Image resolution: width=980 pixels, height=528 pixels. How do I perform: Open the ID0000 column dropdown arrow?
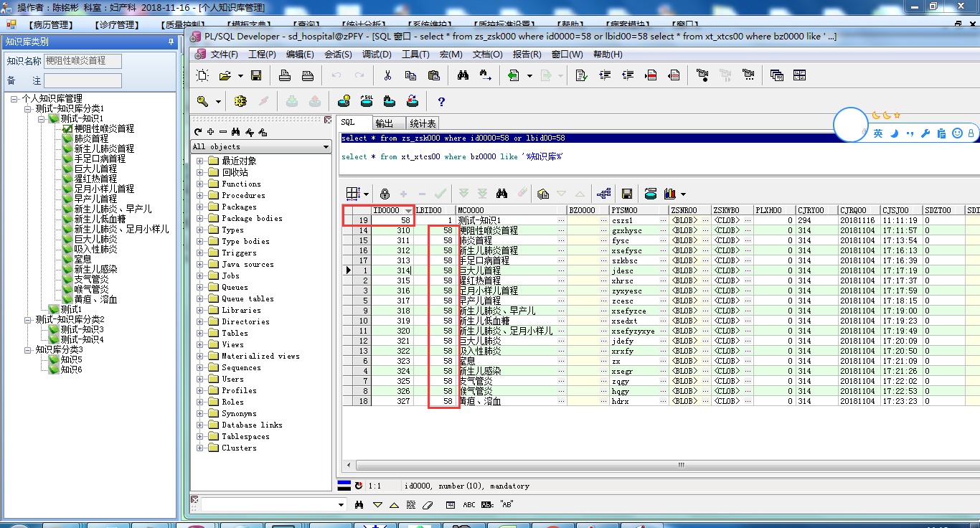(x=408, y=210)
